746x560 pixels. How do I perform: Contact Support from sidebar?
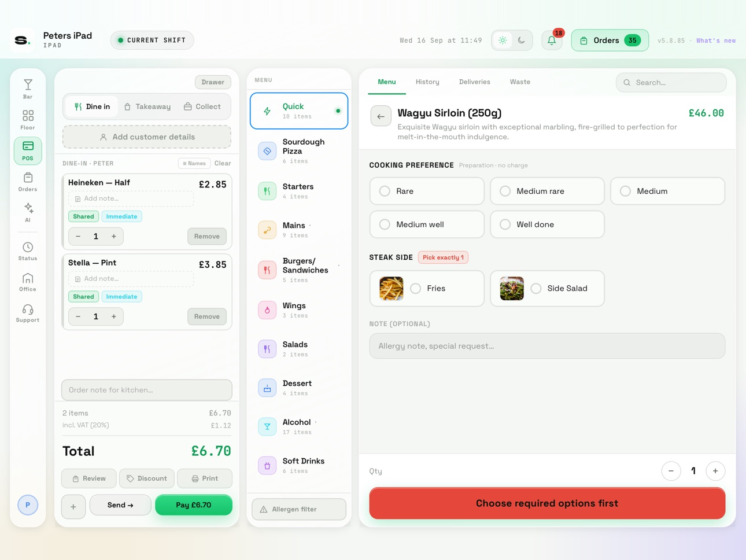[28, 312]
